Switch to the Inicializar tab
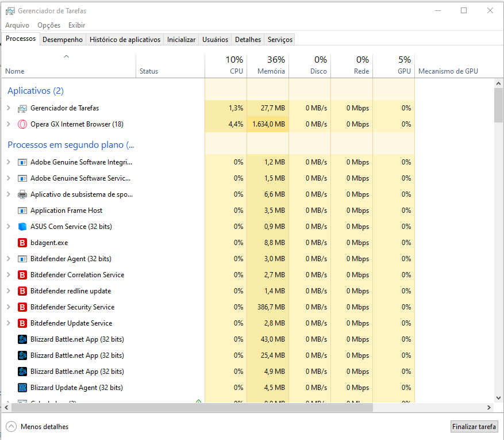The image size is (504, 440). tap(181, 40)
